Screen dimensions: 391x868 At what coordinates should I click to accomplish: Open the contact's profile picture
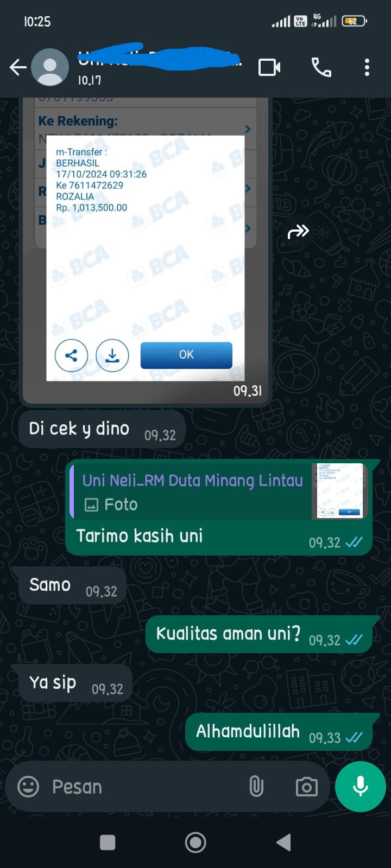[x=50, y=67]
